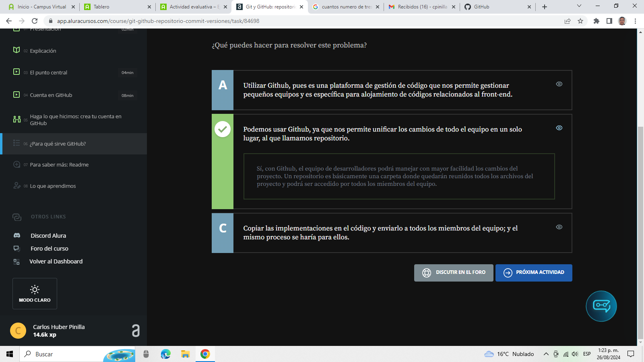The image size is (644, 362).
Task: Toggle the eye icon on the correct answer B
Action: click(x=559, y=128)
